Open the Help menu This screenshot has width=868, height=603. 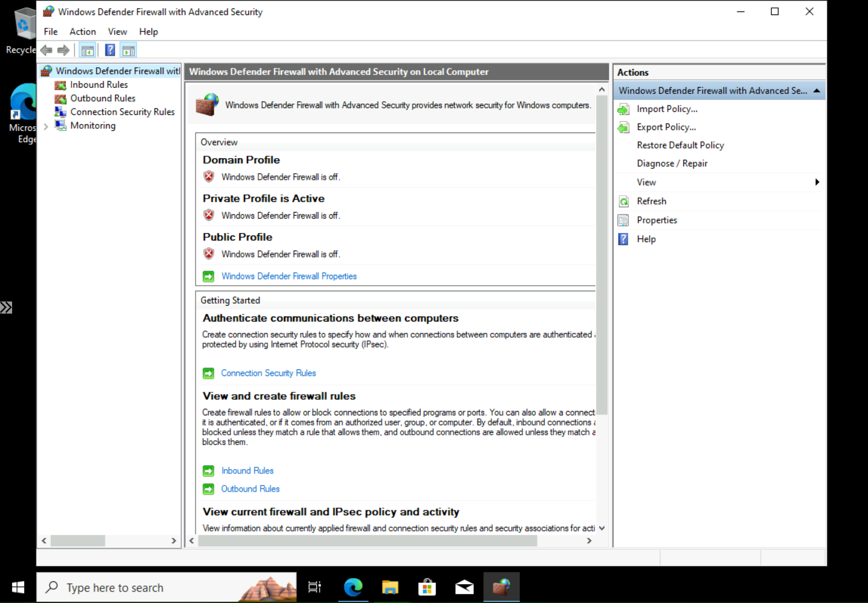pos(148,31)
